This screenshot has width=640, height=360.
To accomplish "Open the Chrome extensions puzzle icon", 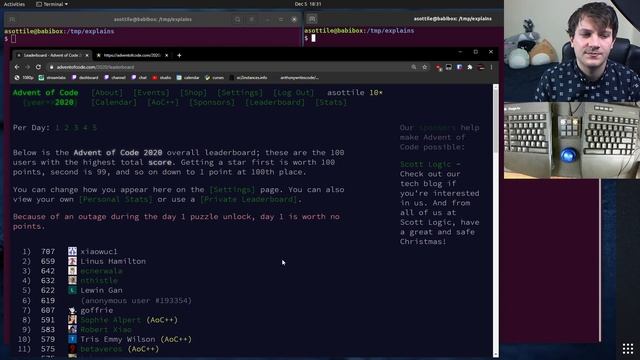I will pyautogui.click(x=470, y=67).
